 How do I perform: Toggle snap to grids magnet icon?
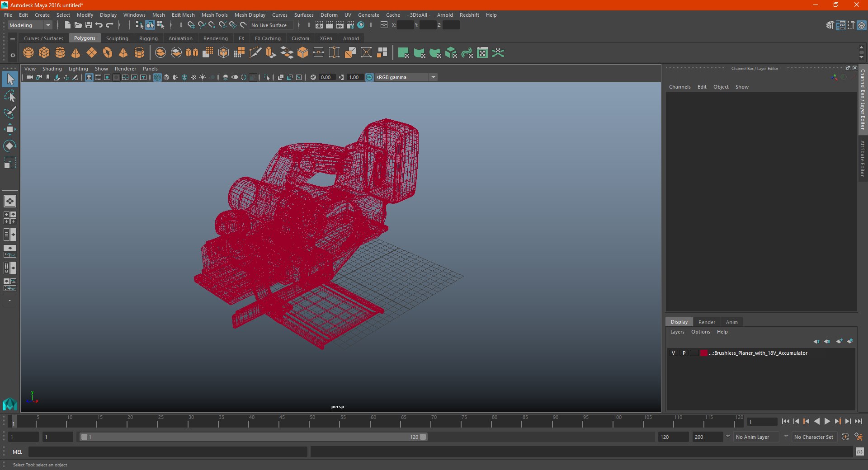pyautogui.click(x=191, y=25)
